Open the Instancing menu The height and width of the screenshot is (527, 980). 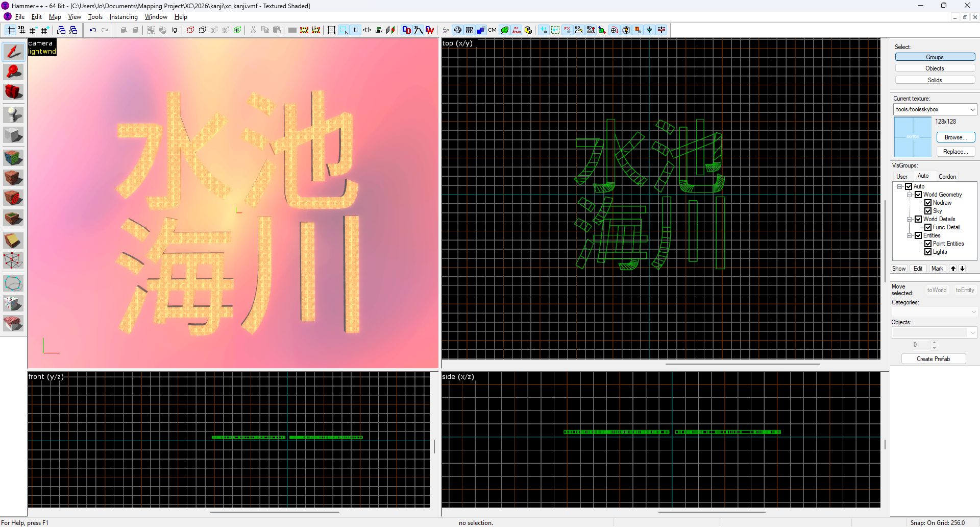tap(123, 17)
